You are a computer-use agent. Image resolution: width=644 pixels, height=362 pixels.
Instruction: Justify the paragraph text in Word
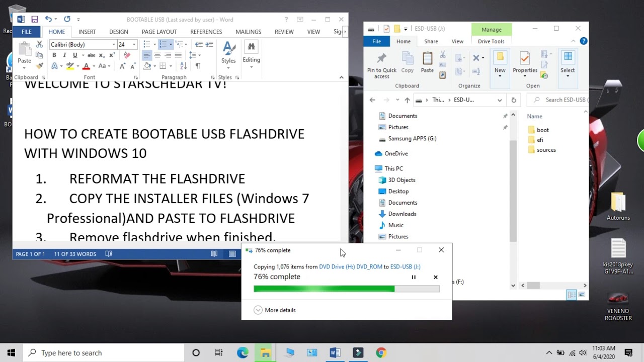(178, 55)
